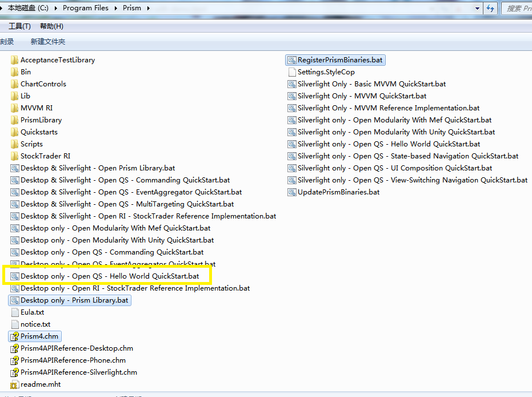Select Desktop & Silverlight Commanding QuickStart.bat
The image size is (532, 397).
(x=120, y=180)
